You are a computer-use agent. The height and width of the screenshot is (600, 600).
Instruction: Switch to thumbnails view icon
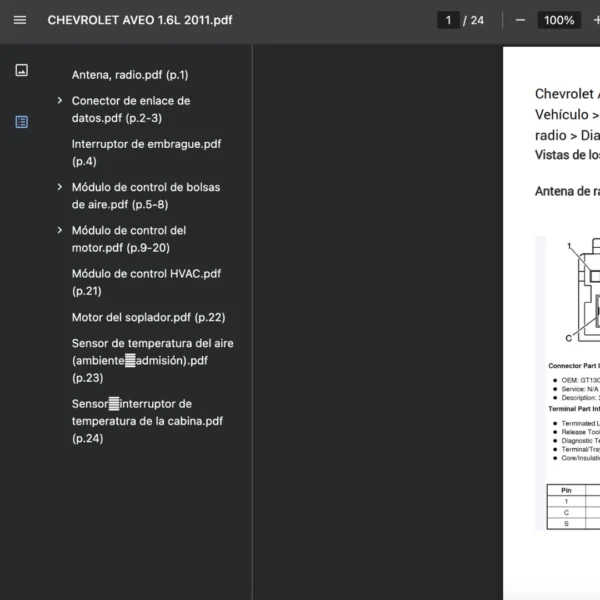point(21,70)
